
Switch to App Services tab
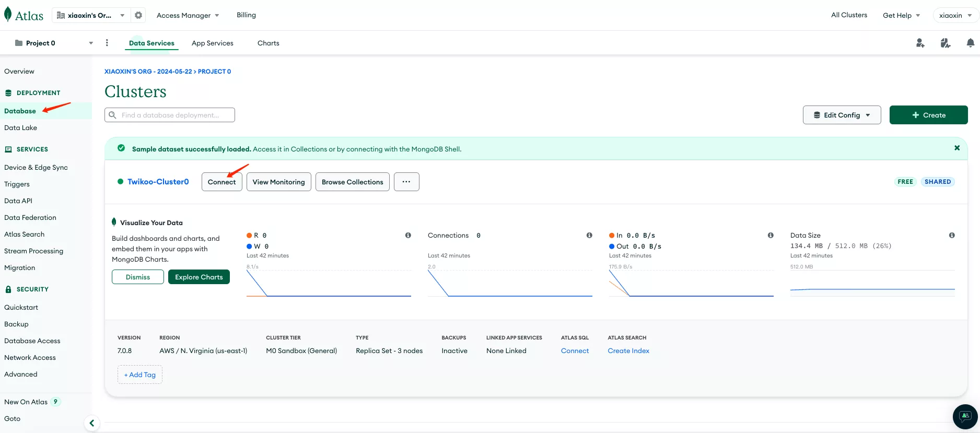(213, 43)
